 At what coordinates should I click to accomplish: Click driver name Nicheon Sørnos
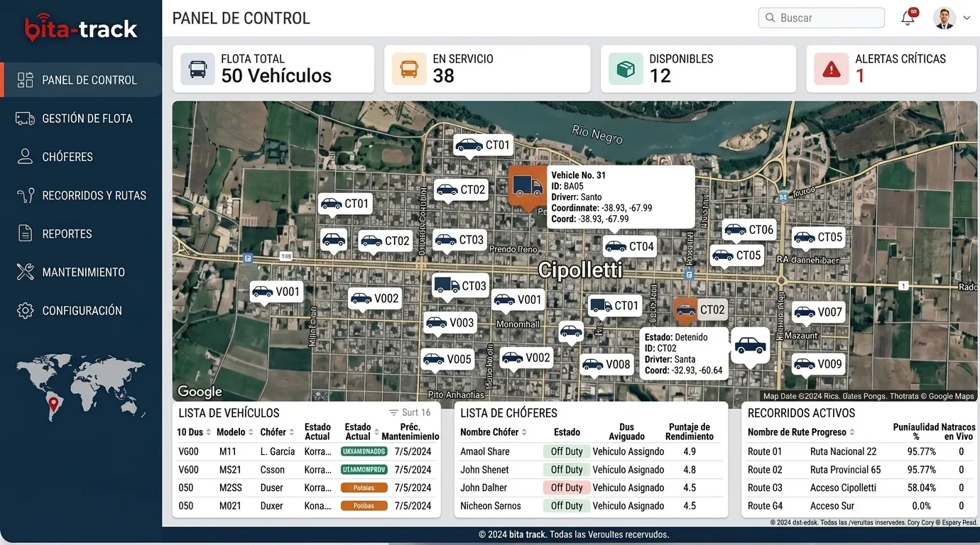[x=491, y=506]
